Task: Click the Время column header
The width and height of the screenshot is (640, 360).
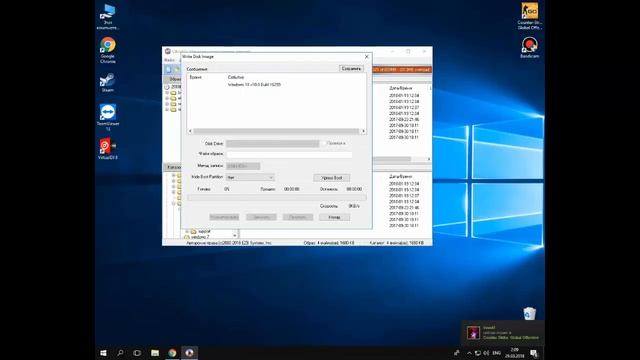Action: pyautogui.click(x=195, y=77)
